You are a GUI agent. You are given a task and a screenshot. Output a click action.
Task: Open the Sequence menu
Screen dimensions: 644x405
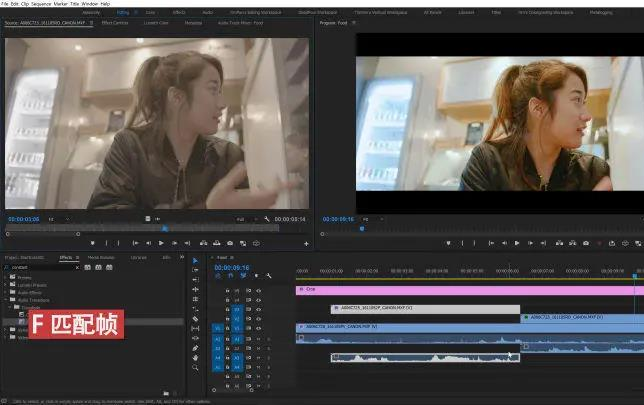(x=40, y=4)
